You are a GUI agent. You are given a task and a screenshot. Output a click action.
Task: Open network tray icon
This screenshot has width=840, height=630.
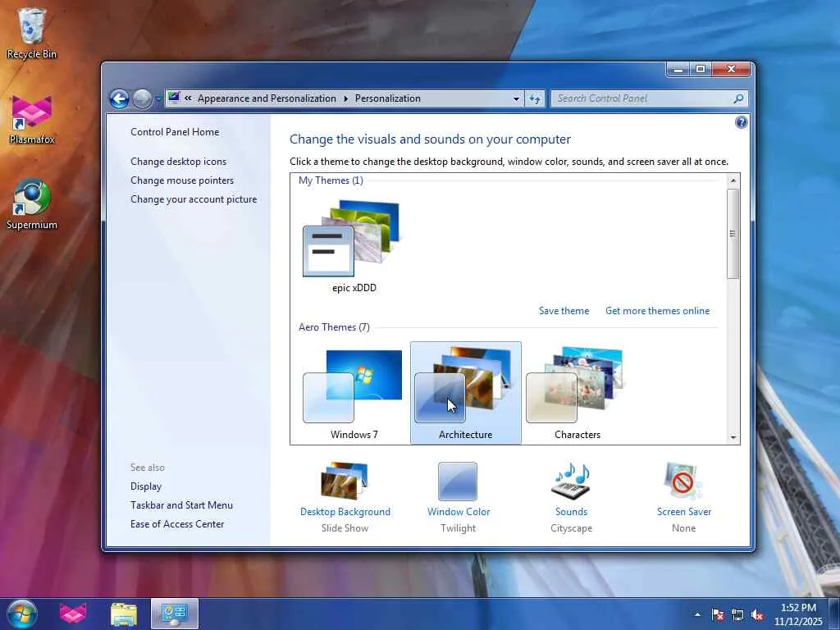click(x=737, y=614)
